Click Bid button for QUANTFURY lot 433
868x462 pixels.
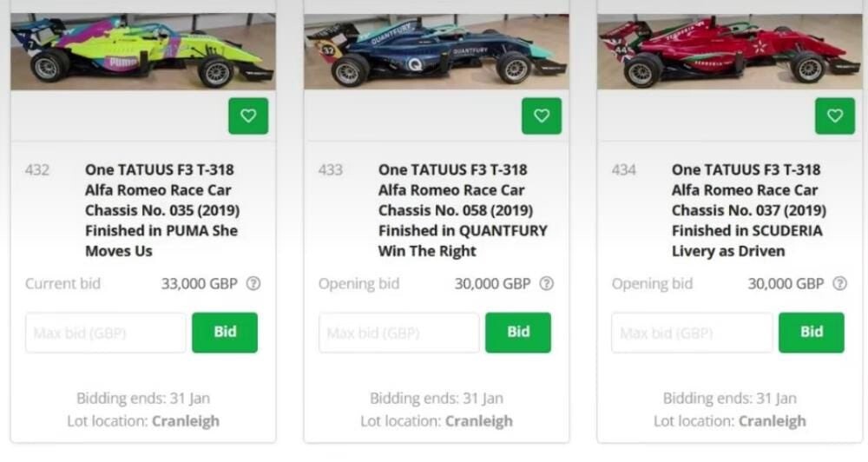tap(518, 333)
